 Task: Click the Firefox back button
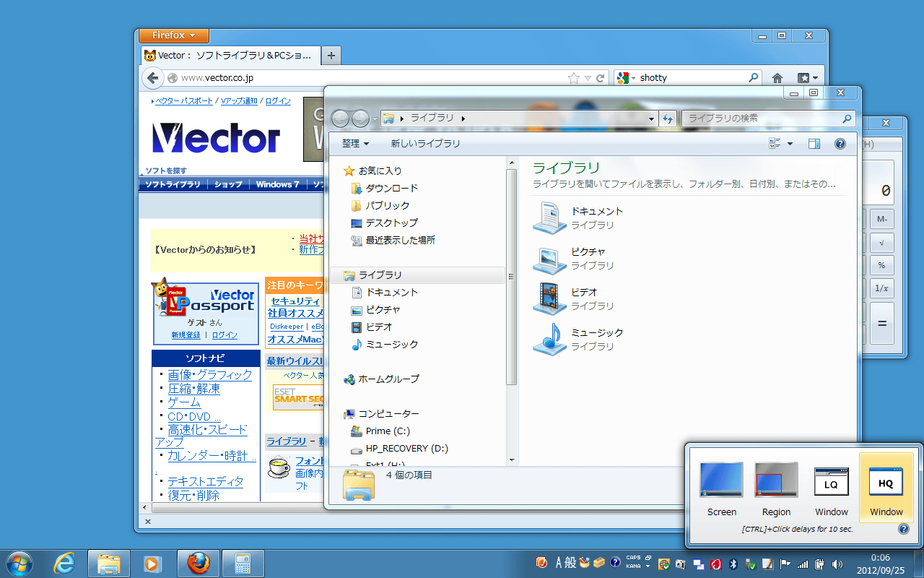click(152, 77)
